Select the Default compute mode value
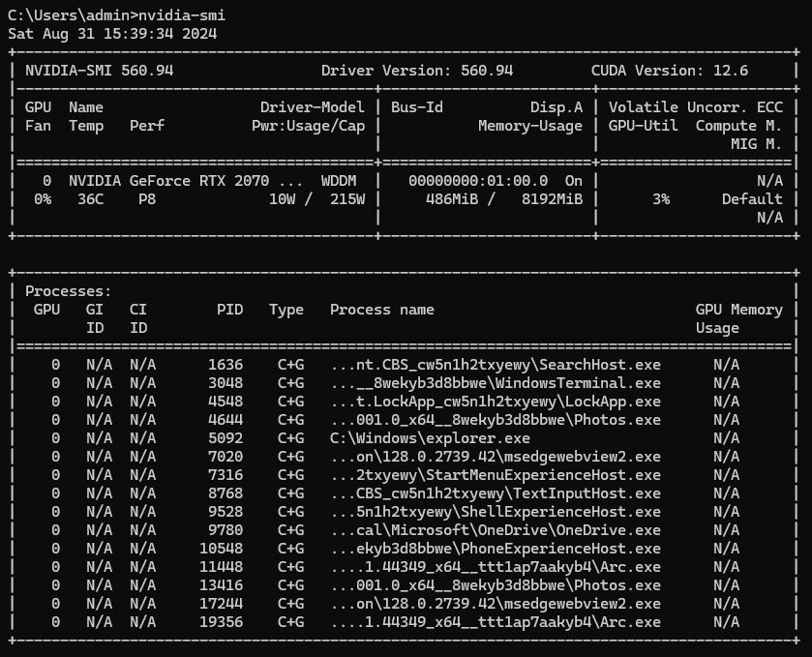Viewport: 812px width, 657px height. [x=752, y=199]
